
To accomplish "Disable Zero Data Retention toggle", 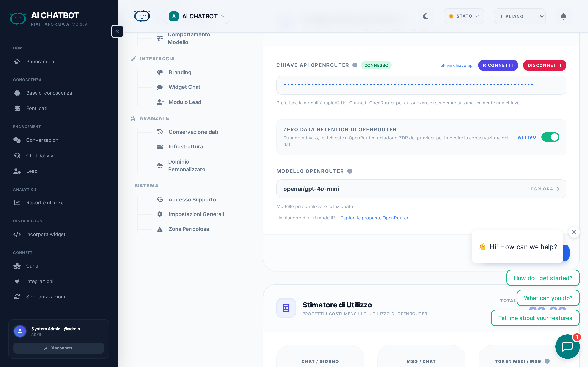I will [550, 137].
